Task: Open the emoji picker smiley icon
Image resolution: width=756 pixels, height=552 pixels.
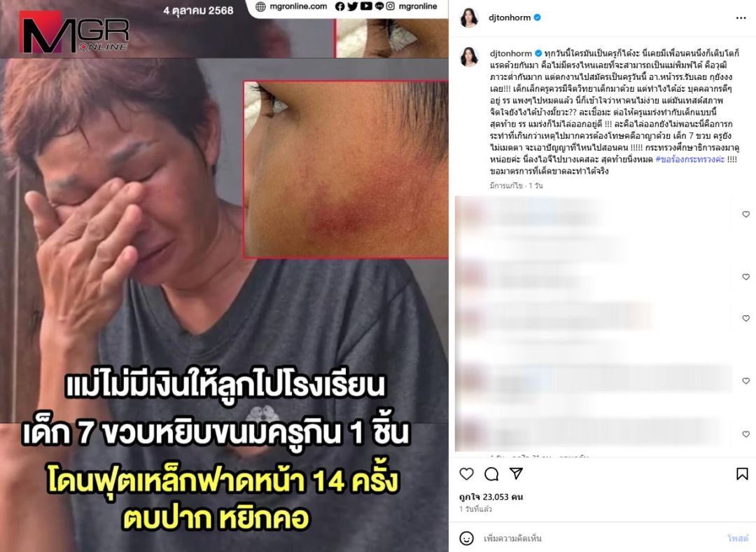Action: (466, 538)
